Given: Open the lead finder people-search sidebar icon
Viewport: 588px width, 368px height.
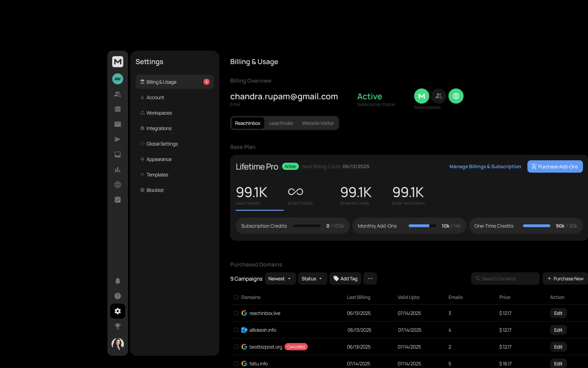Looking at the screenshot, I should [x=118, y=94].
